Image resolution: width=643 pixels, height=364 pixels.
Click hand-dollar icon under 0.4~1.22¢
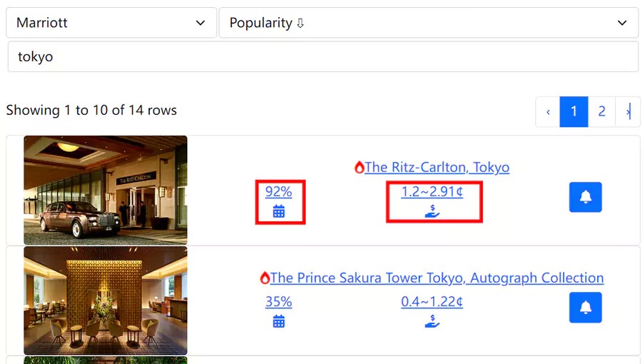(432, 321)
